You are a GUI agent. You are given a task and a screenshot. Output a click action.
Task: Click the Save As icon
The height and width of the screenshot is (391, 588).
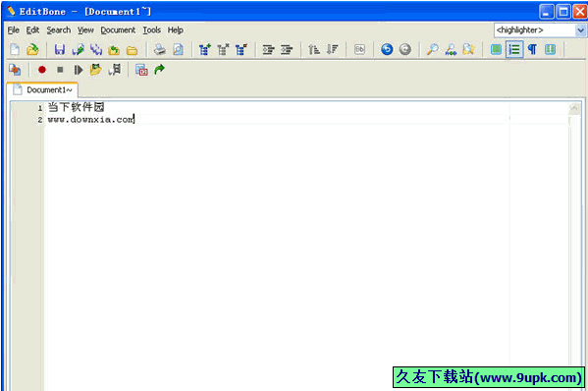(78, 49)
